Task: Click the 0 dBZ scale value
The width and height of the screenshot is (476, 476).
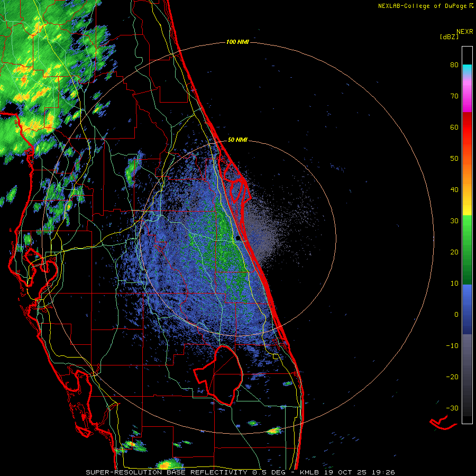Action: [456, 315]
